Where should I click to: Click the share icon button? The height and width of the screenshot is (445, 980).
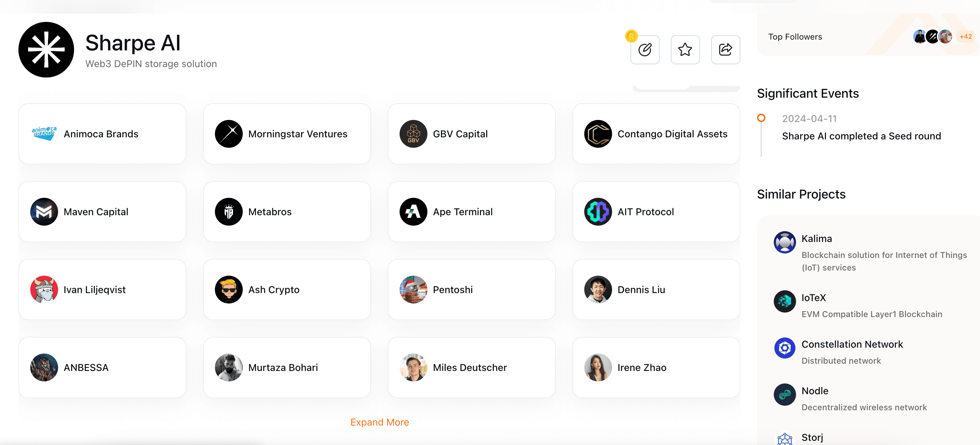pyautogui.click(x=725, y=50)
